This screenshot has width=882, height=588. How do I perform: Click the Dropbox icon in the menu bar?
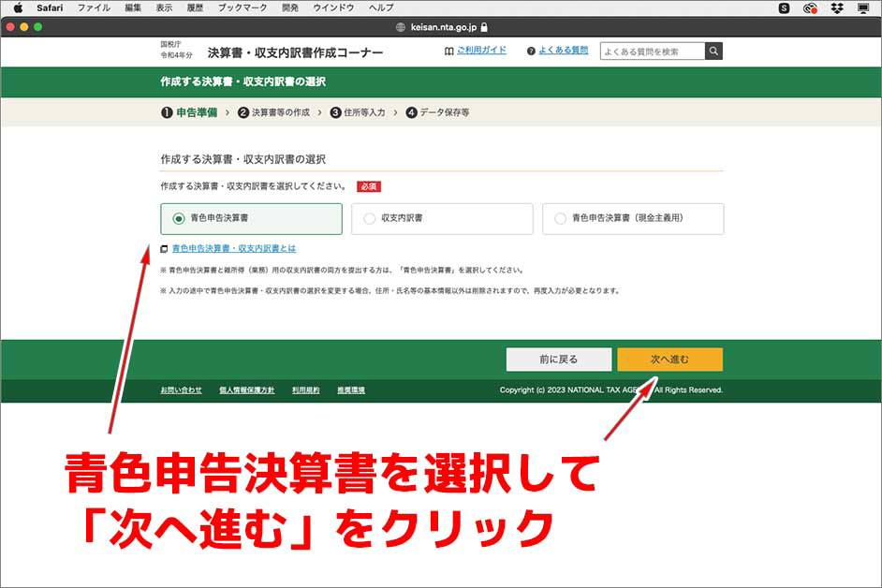pos(837,7)
